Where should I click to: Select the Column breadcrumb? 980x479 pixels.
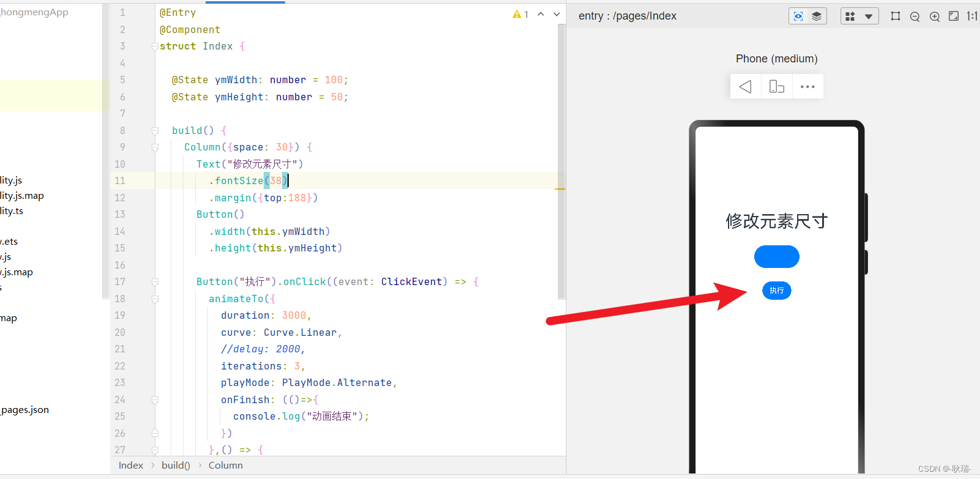pyautogui.click(x=226, y=466)
